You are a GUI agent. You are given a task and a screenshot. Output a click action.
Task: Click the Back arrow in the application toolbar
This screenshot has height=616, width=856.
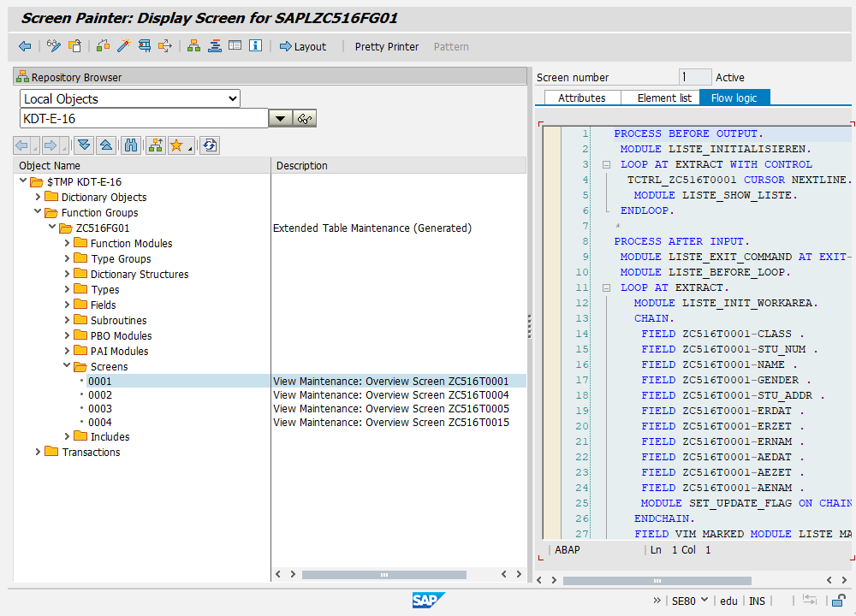(x=25, y=46)
